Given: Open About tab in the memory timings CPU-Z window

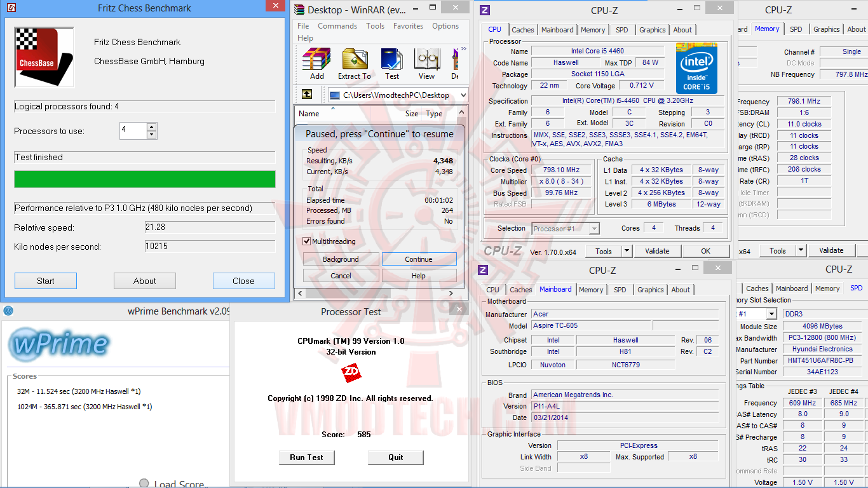Looking at the screenshot, I should click(x=857, y=29).
